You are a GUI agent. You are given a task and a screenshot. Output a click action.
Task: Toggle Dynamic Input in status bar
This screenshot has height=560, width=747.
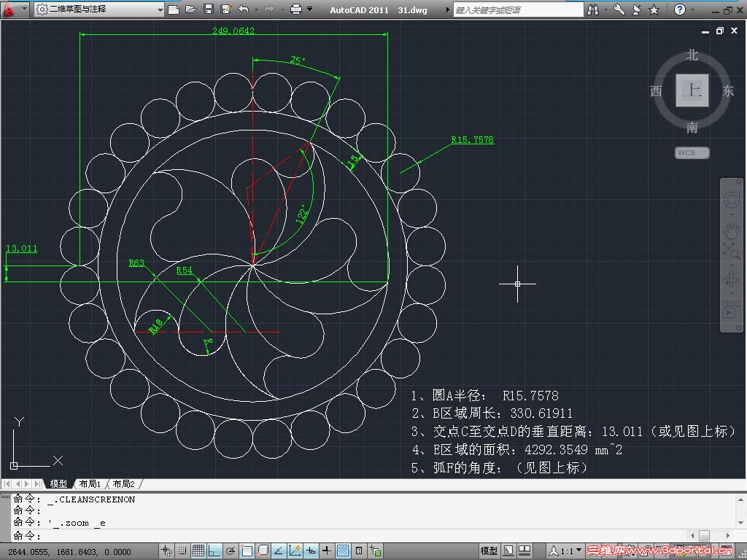tap(311, 551)
